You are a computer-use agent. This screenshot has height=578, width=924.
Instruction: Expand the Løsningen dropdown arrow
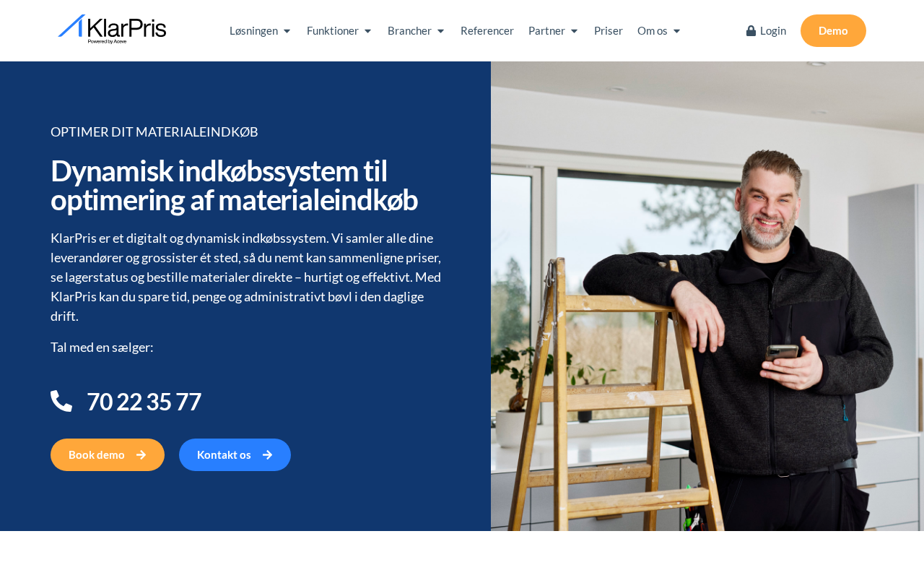287,31
